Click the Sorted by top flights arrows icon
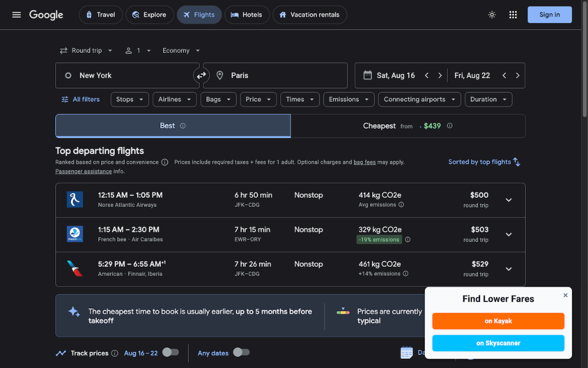Viewport: 588px width, 368px height. (x=517, y=162)
